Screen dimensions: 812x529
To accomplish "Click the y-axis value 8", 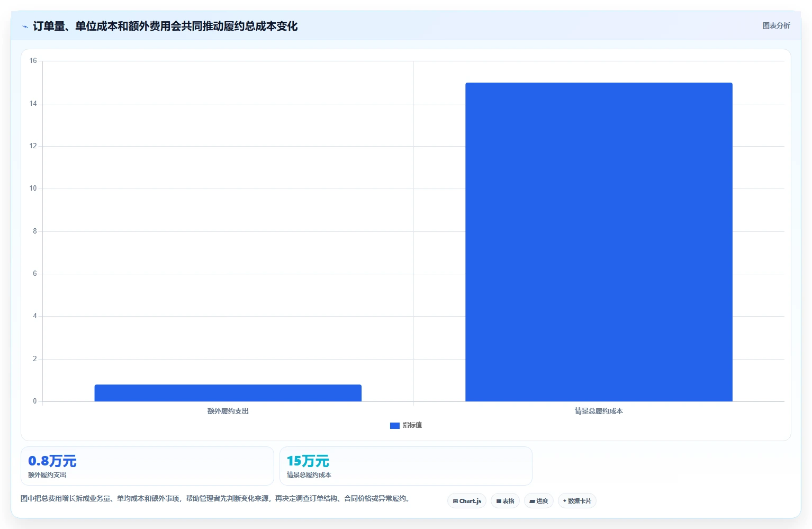I will (35, 231).
